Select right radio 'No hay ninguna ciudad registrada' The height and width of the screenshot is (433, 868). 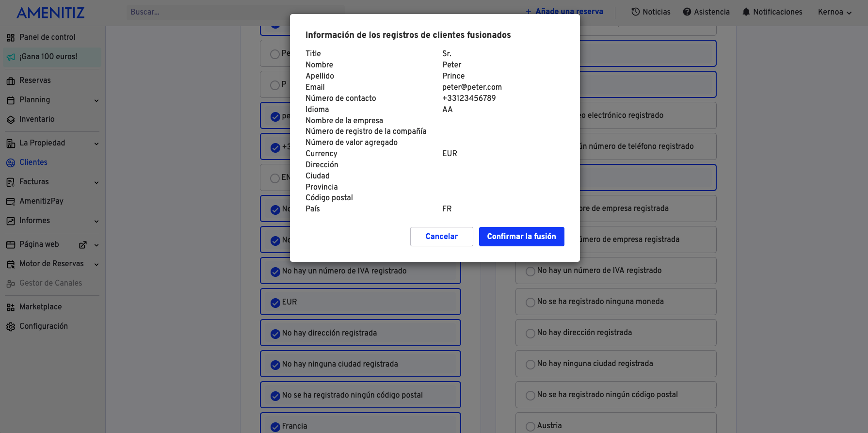click(x=530, y=364)
